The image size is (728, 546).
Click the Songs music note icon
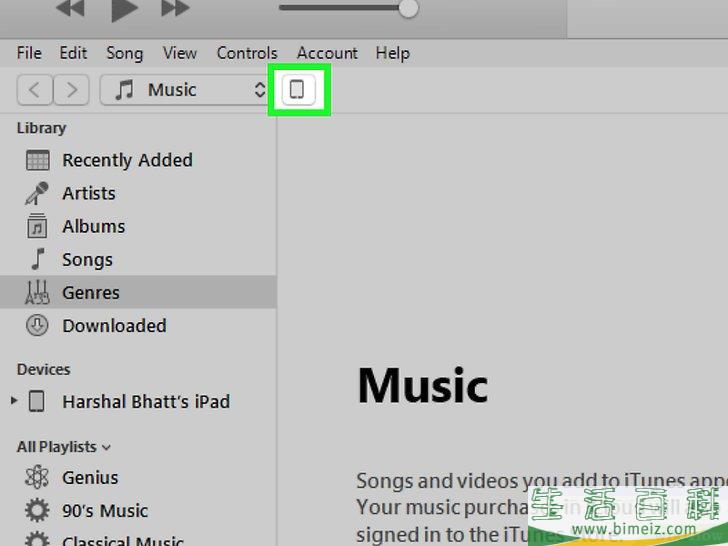coord(38,259)
